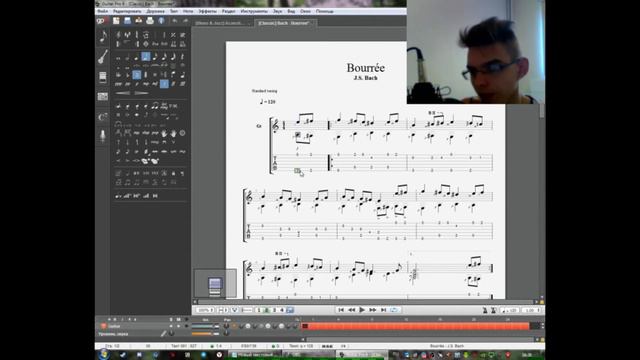The height and width of the screenshot is (360, 640).
Task: Click the left-hand fingering hand icon
Action: point(164,133)
